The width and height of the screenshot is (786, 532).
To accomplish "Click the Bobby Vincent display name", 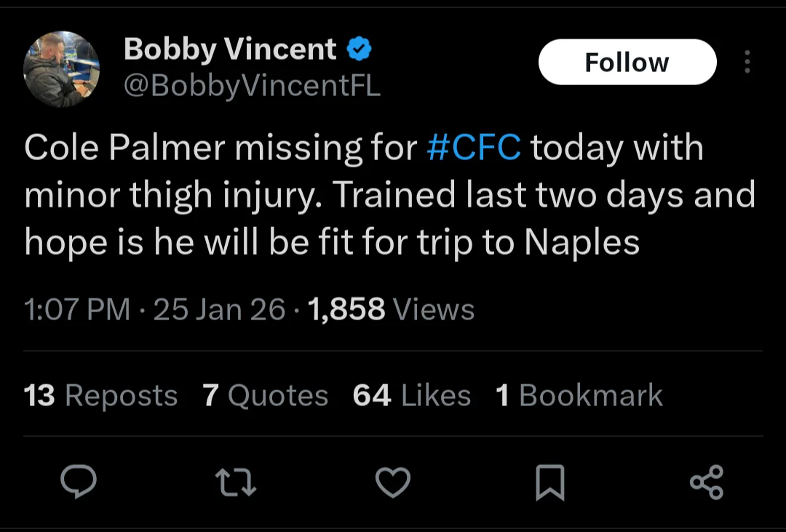I will (230, 49).
